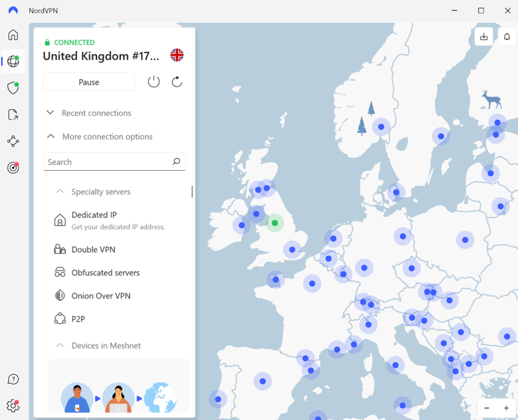Viewport: 518px width, 420px height.
Task: Click the panel scrollbar thumb
Action: click(x=192, y=192)
